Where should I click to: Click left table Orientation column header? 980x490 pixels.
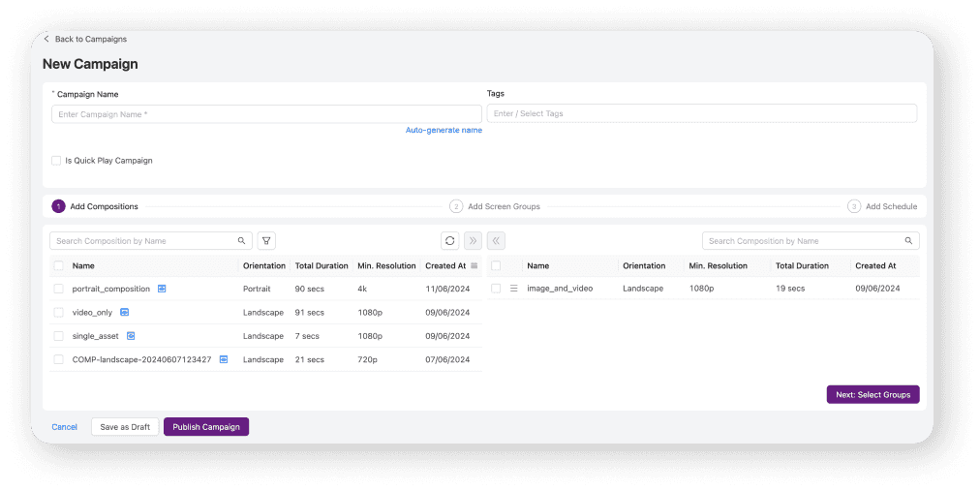(264, 265)
